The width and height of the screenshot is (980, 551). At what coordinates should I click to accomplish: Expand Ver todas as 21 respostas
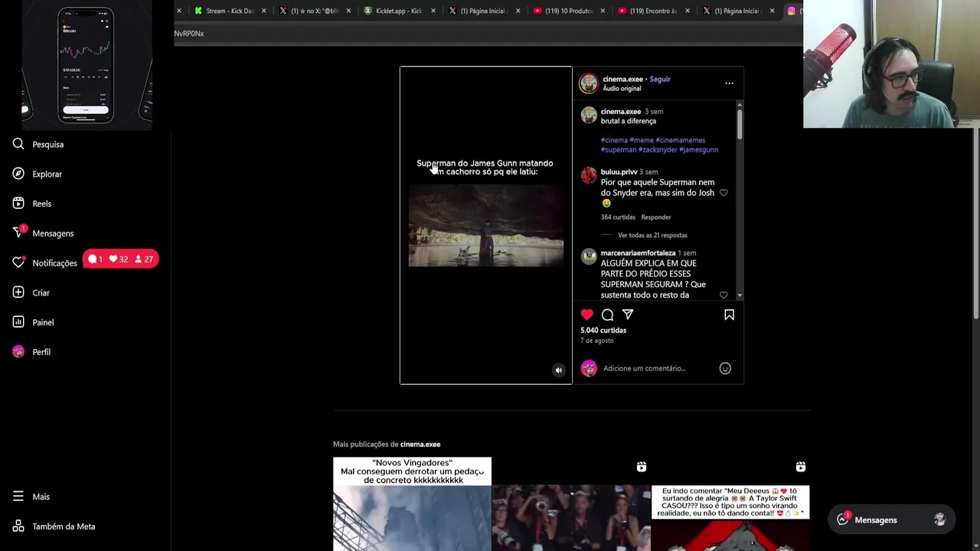(x=652, y=235)
